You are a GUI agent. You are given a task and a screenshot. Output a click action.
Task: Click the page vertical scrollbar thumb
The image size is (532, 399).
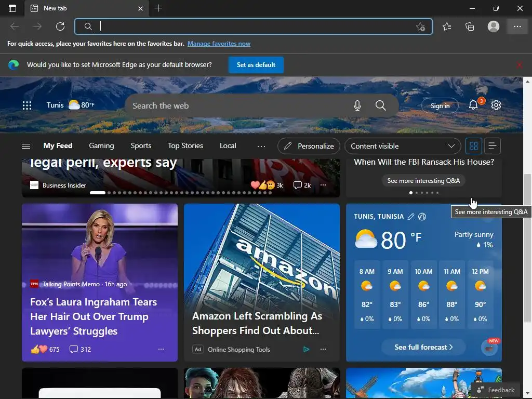pyautogui.click(x=527, y=248)
